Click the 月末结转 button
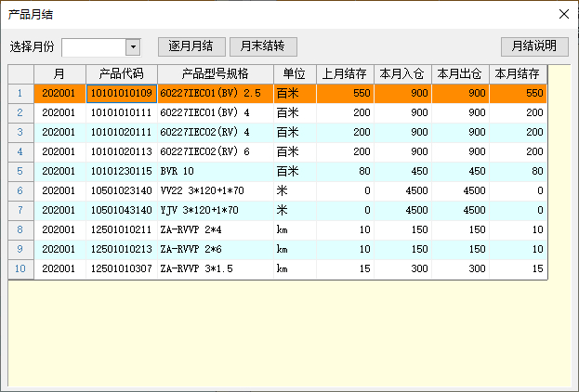This screenshot has height=392, width=579. [x=263, y=46]
